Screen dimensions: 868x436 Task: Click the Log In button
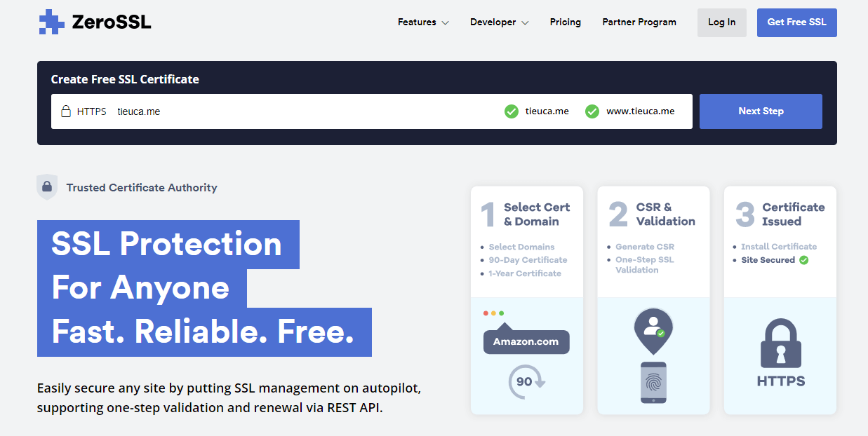[722, 22]
